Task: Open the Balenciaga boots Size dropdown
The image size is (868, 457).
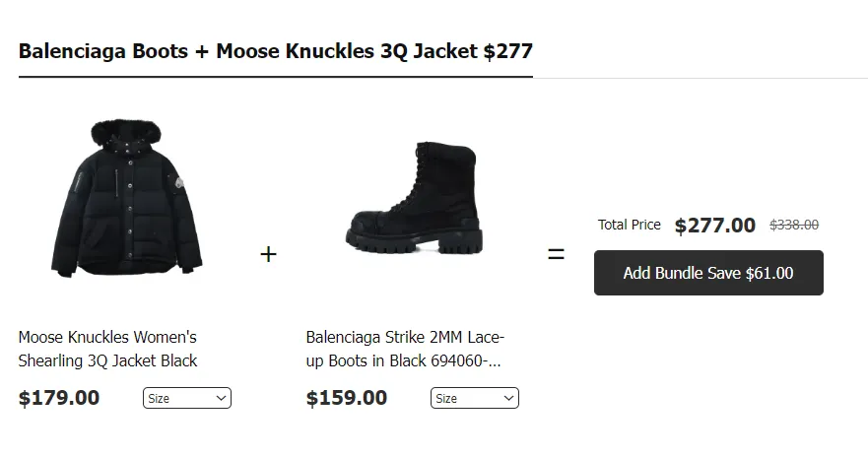Action: (474, 399)
